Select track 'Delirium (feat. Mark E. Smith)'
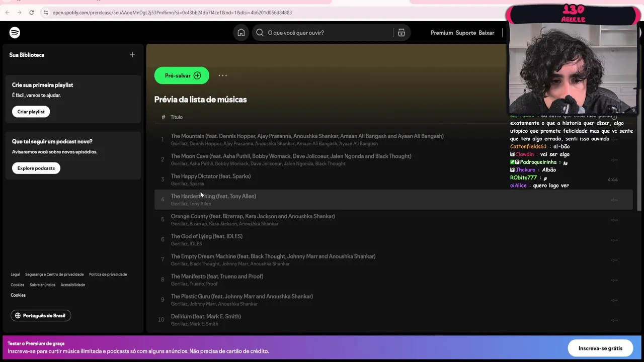Screen dimensions: 644x362 [x=206, y=316]
